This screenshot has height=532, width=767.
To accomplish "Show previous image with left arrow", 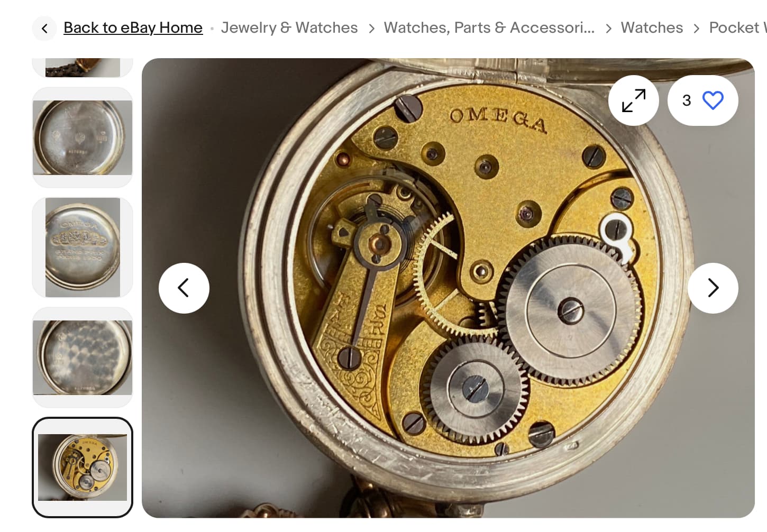I will [184, 288].
